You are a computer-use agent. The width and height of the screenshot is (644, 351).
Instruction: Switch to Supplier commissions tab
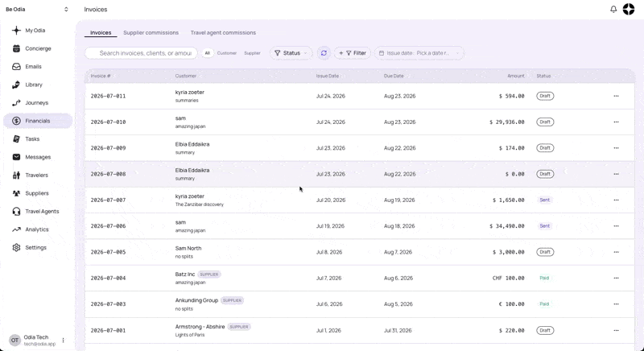tap(151, 32)
